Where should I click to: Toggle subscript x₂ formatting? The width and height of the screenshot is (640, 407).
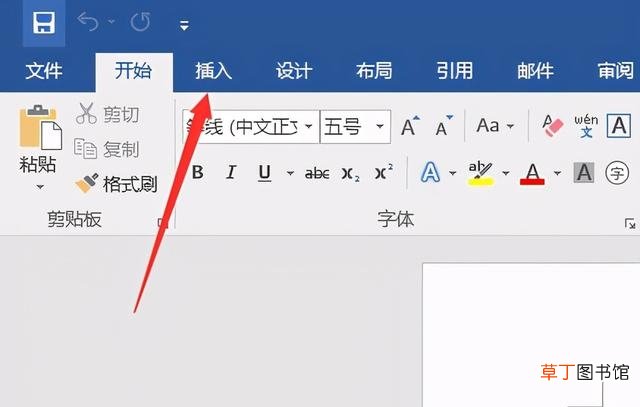point(351,174)
